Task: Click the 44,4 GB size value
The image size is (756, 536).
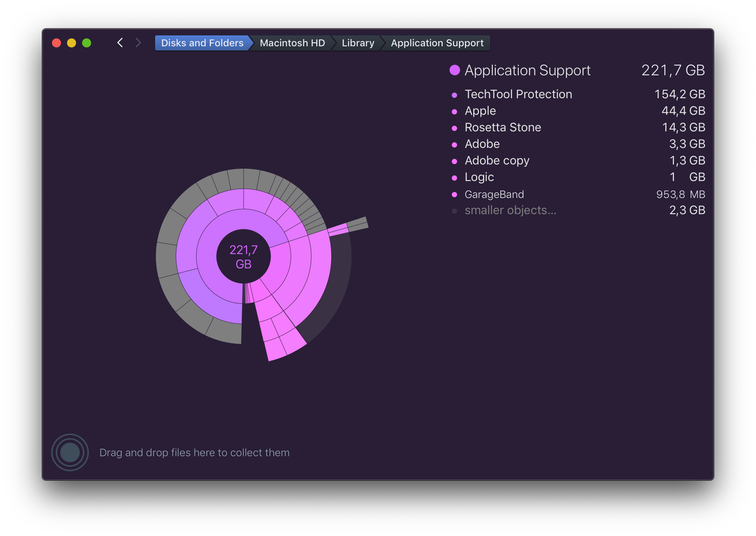Action: 683,111
